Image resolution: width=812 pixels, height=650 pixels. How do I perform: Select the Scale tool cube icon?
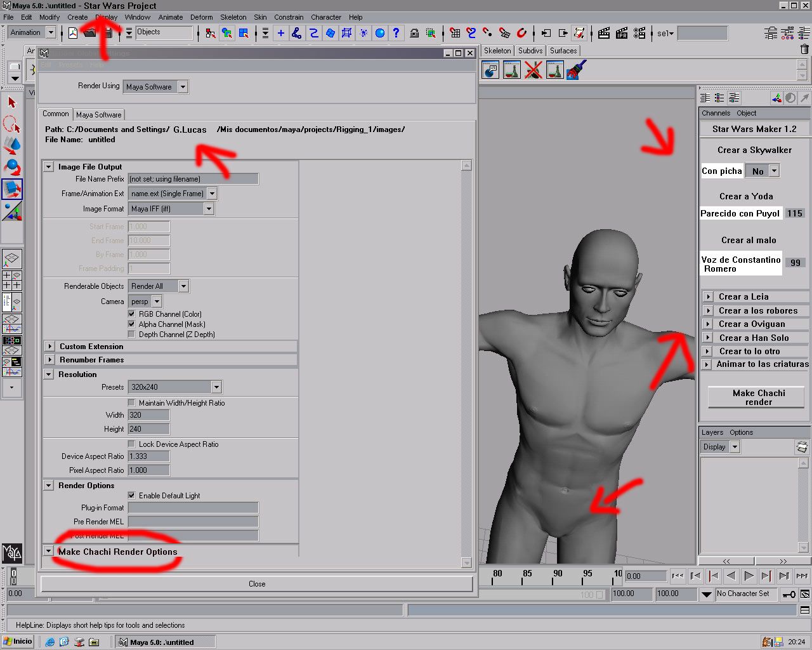(11, 189)
